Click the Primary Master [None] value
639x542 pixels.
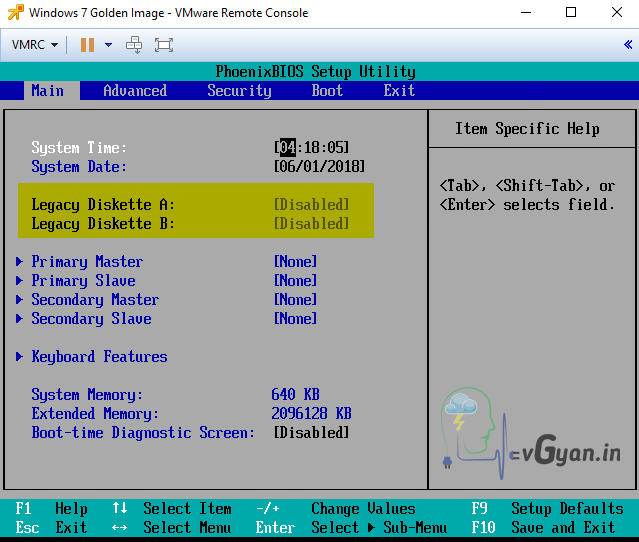click(295, 261)
